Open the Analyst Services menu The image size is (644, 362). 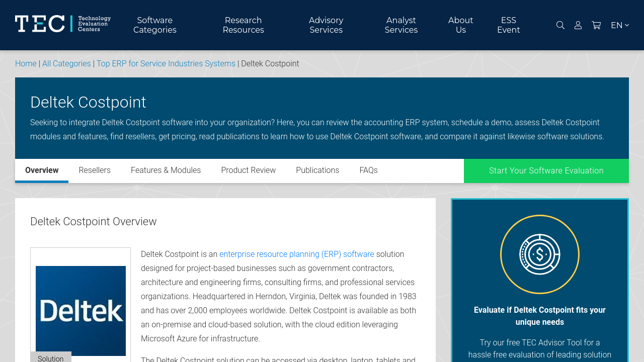click(x=401, y=25)
